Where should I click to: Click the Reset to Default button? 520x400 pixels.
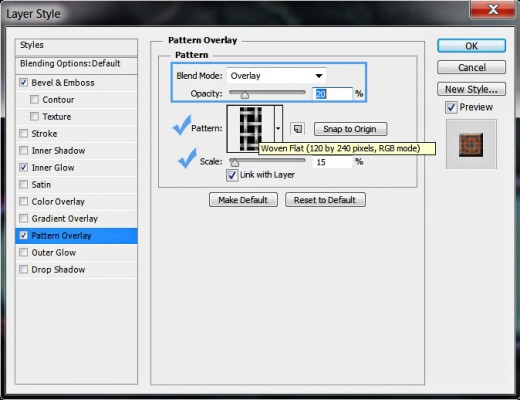(325, 200)
